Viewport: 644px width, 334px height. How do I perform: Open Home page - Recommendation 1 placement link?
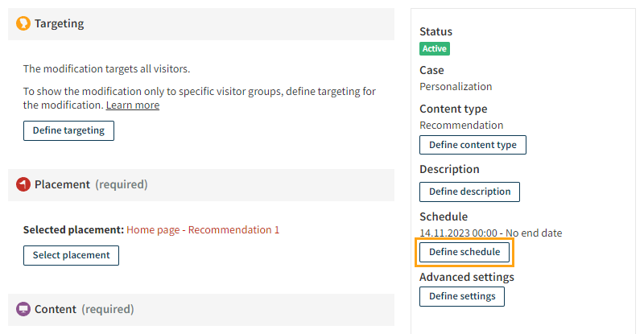(x=203, y=230)
